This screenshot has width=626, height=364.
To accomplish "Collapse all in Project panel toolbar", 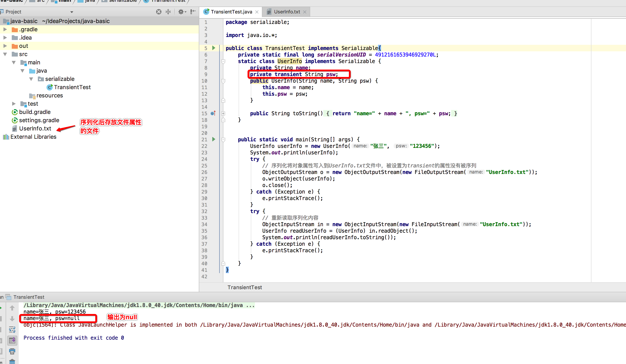I will (168, 12).
